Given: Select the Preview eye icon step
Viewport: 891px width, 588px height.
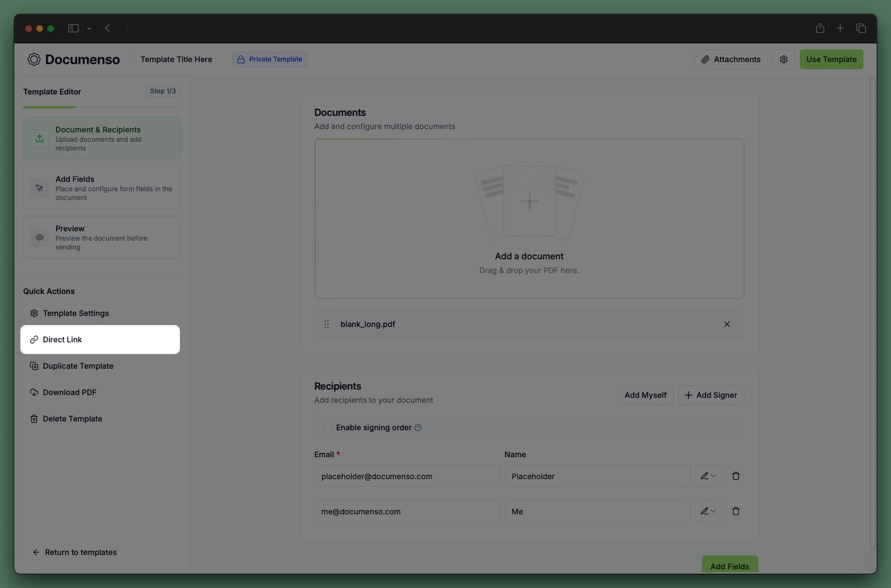Looking at the screenshot, I should (39, 237).
